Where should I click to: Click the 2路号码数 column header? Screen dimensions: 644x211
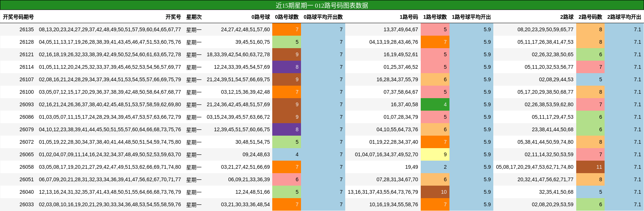click(590, 17)
